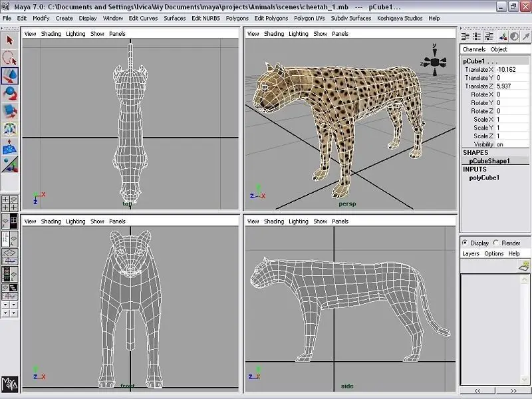Select the Display radio button
This screenshot has width=532, height=399.
[x=465, y=243]
